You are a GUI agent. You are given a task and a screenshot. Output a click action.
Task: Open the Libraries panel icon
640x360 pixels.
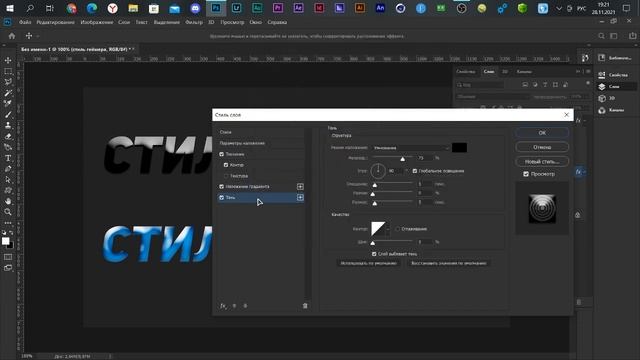click(x=602, y=58)
